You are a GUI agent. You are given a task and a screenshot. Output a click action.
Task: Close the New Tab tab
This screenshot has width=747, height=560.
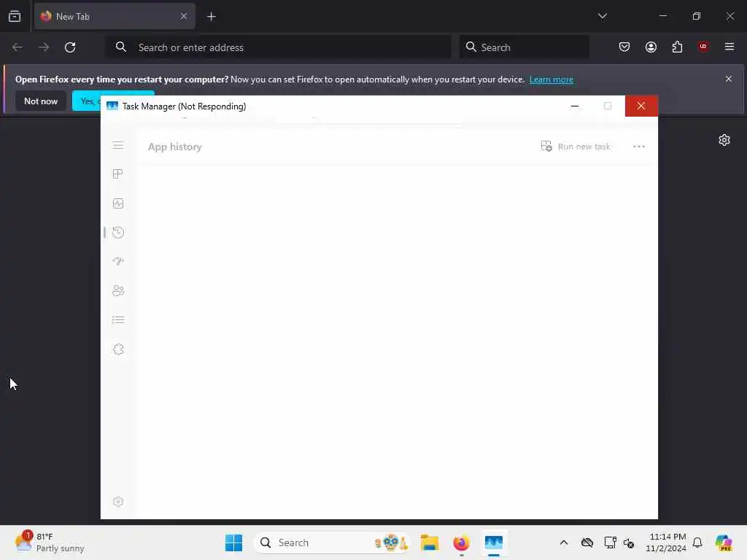click(184, 16)
